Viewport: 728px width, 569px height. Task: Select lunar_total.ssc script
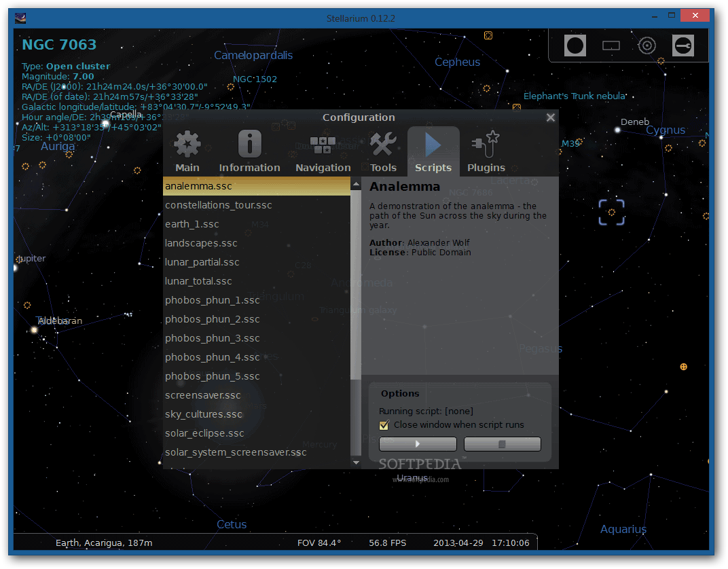click(257, 281)
